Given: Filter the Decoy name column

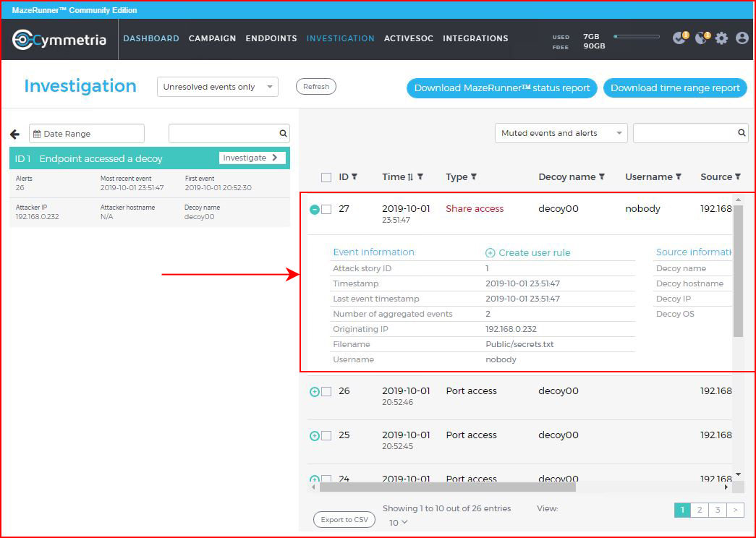Looking at the screenshot, I should (602, 177).
